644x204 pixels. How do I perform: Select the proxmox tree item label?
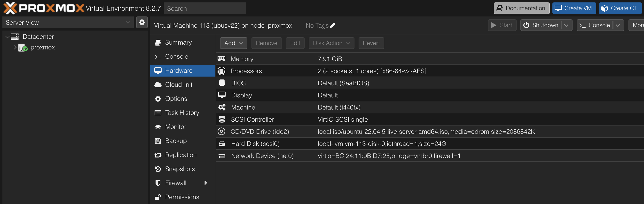pos(42,47)
